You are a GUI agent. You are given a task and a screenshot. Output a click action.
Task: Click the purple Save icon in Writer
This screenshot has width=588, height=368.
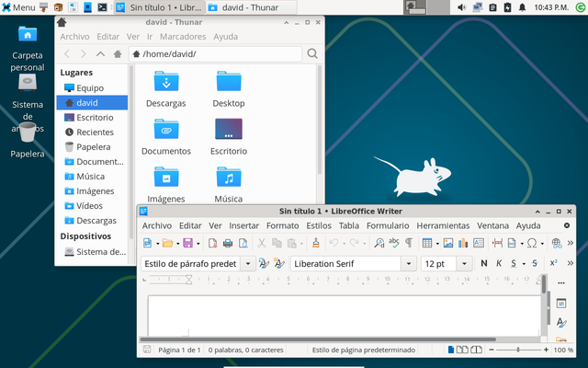point(187,243)
